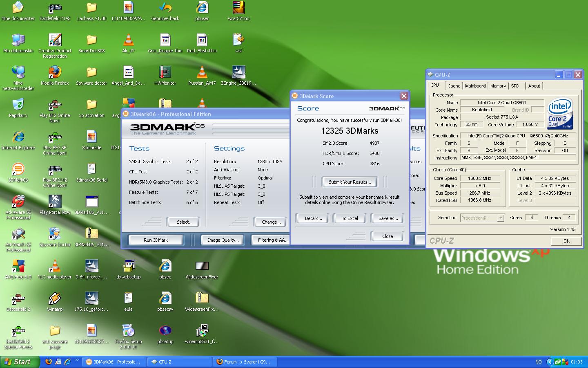Open Battlefield 2 Special Forces icon

(18, 337)
